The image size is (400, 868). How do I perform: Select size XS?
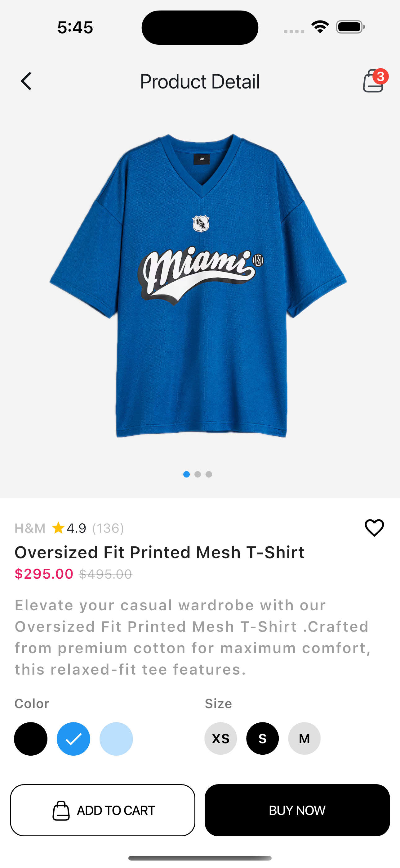(220, 739)
